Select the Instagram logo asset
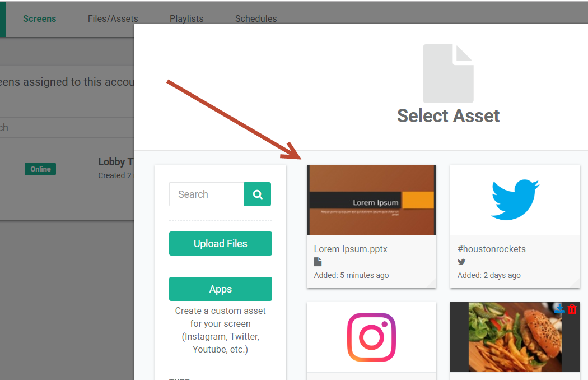Image resolution: width=588 pixels, height=380 pixels. point(371,337)
